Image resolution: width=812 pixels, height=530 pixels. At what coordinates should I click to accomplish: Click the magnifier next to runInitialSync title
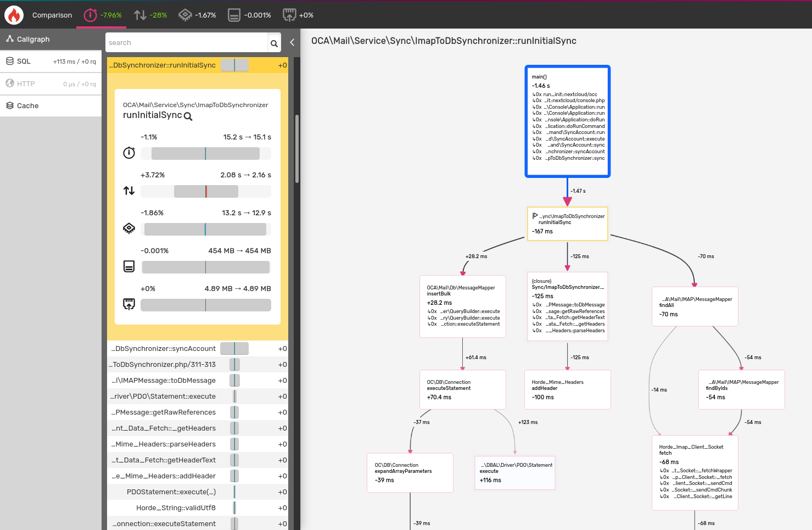pos(188,116)
